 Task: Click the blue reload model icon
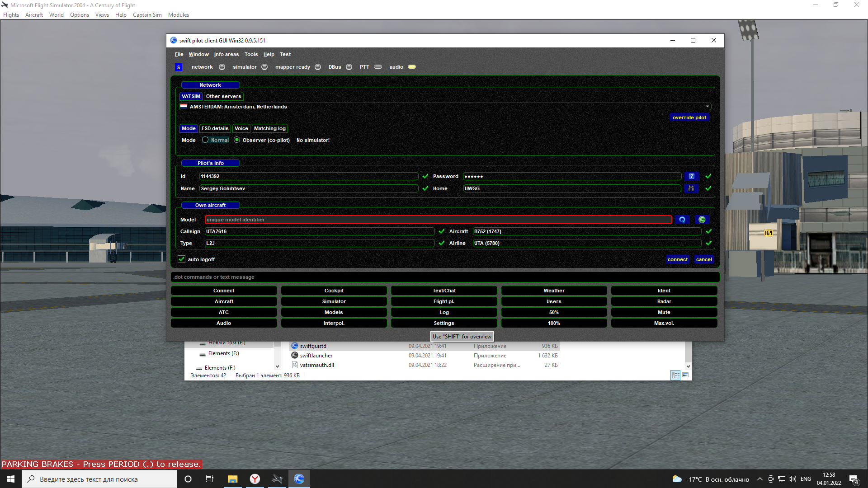pyautogui.click(x=682, y=220)
